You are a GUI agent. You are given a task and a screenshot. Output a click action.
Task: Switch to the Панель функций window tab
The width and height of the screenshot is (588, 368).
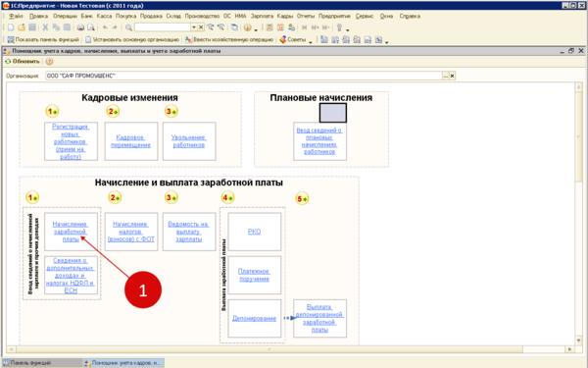point(41,363)
